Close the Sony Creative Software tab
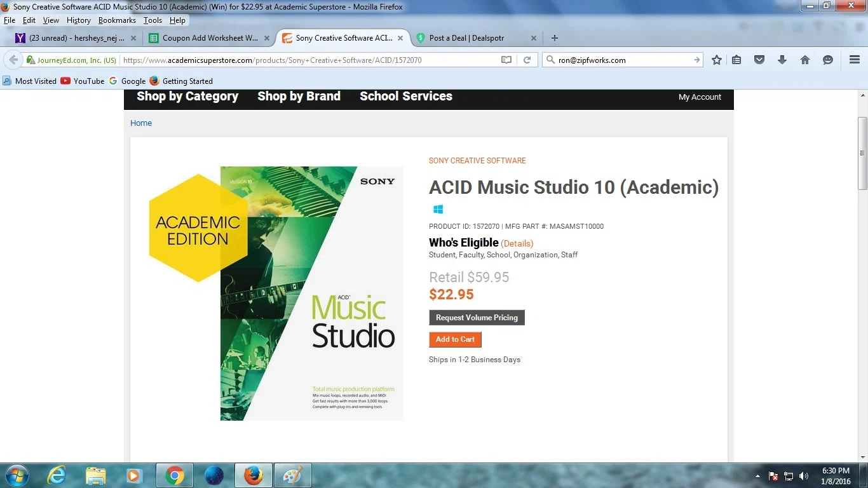The image size is (868, 488). click(x=400, y=38)
